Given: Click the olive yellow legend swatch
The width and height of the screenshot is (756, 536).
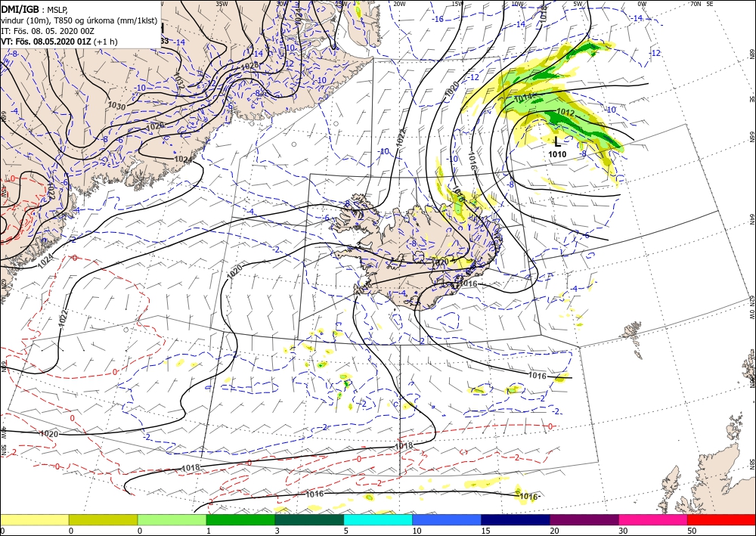Looking at the screenshot, I should (103, 520).
